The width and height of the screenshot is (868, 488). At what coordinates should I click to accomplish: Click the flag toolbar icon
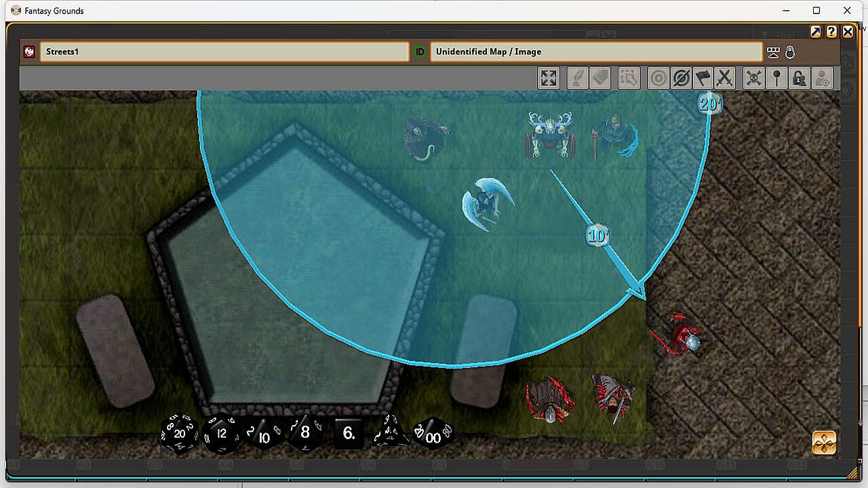[703, 79]
